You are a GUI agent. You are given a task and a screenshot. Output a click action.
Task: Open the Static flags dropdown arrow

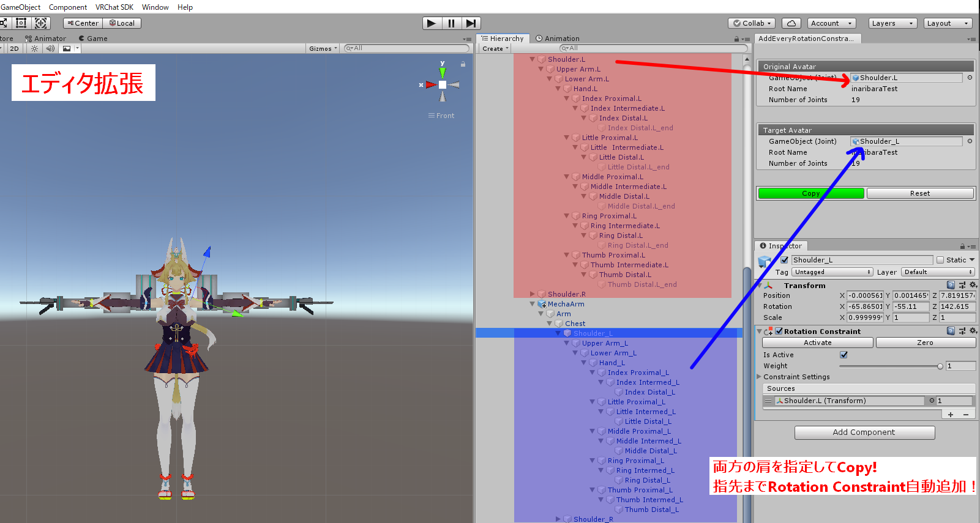point(972,260)
